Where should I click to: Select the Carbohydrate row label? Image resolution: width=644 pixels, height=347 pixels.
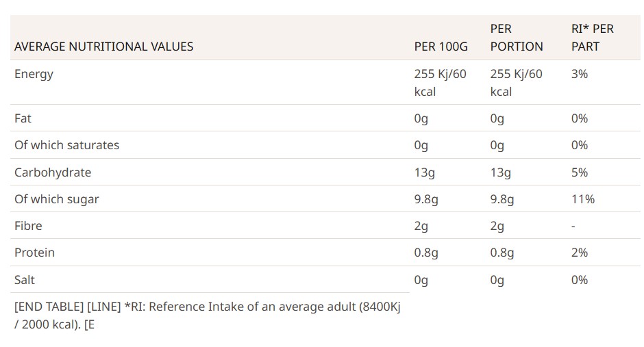point(53,172)
